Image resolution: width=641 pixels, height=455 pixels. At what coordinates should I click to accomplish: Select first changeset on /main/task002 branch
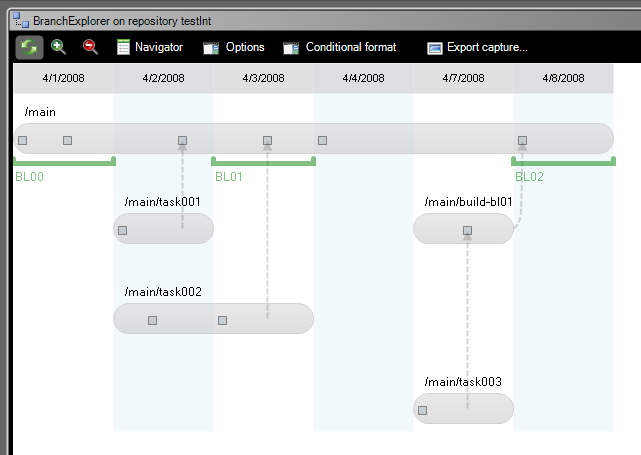pyautogui.click(x=152, y=321)
